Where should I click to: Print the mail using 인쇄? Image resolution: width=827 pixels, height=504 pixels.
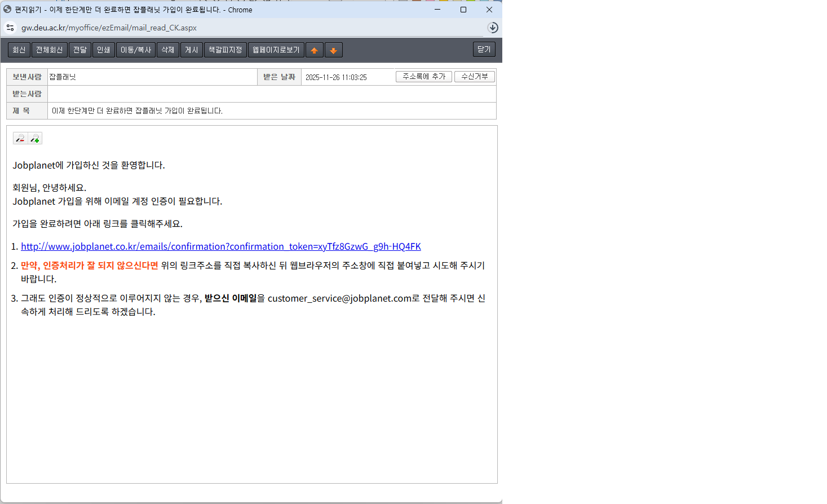104,50
